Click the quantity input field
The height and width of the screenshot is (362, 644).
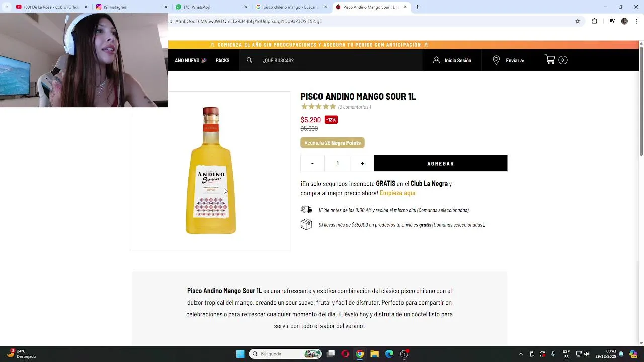[x=338, y=163]
